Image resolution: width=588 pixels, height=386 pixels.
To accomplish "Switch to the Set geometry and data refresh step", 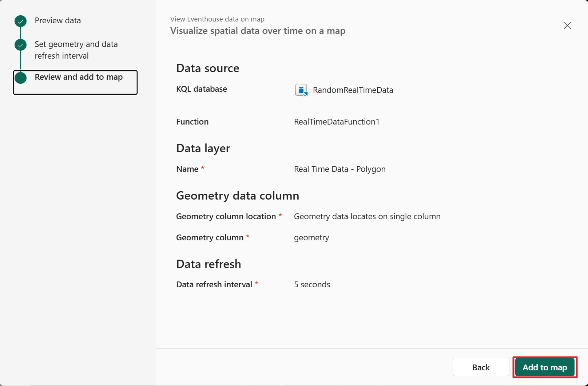I will click(x=76, y=50).
